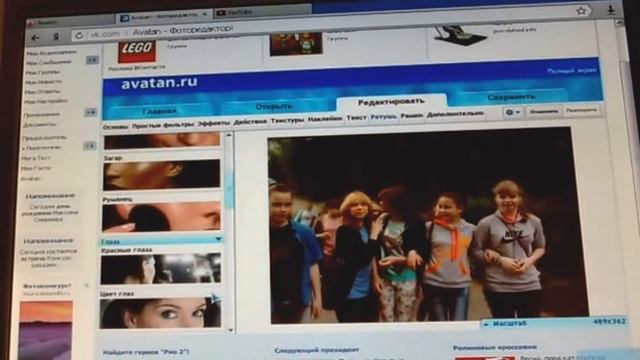Select the Загар retouch tool thumbnail

pos(161,175)
